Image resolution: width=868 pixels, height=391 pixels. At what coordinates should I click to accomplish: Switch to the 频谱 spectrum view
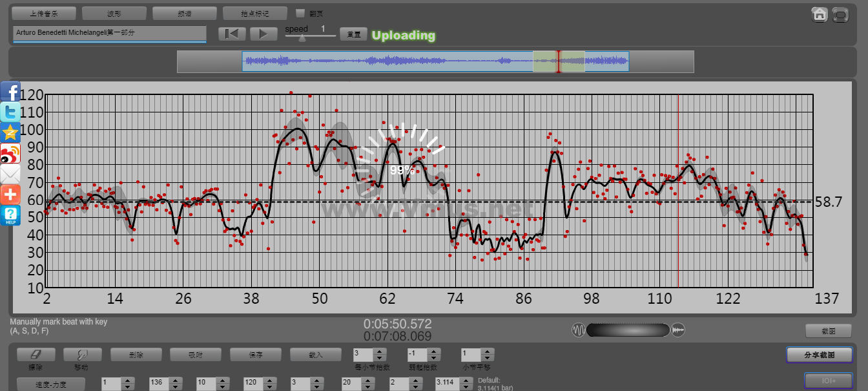click(x=184, y=14)
